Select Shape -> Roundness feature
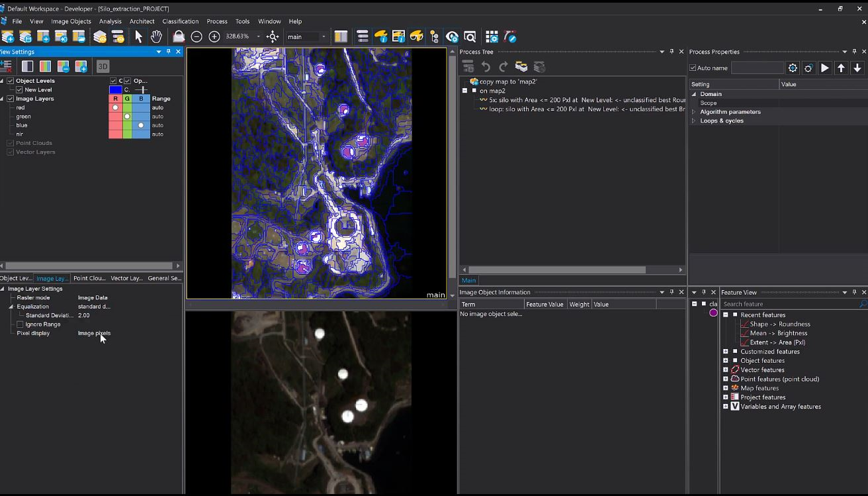This screenshot has height=496, width=868. (779, 324)
